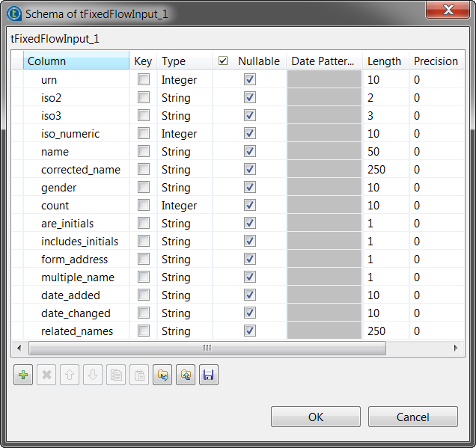The image size is (476, 448).
Task: Select the are_initials column name cell
Action: click(x=76, y=223)
